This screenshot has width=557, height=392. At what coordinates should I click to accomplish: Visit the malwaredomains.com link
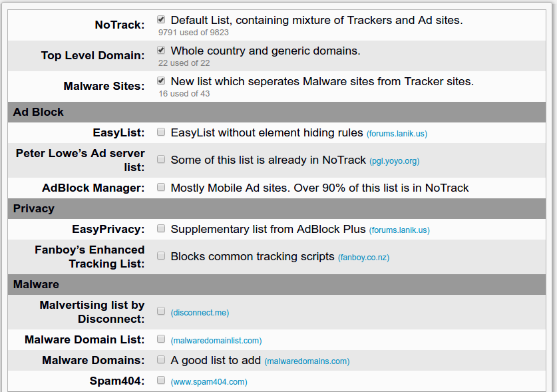(307, 361)
